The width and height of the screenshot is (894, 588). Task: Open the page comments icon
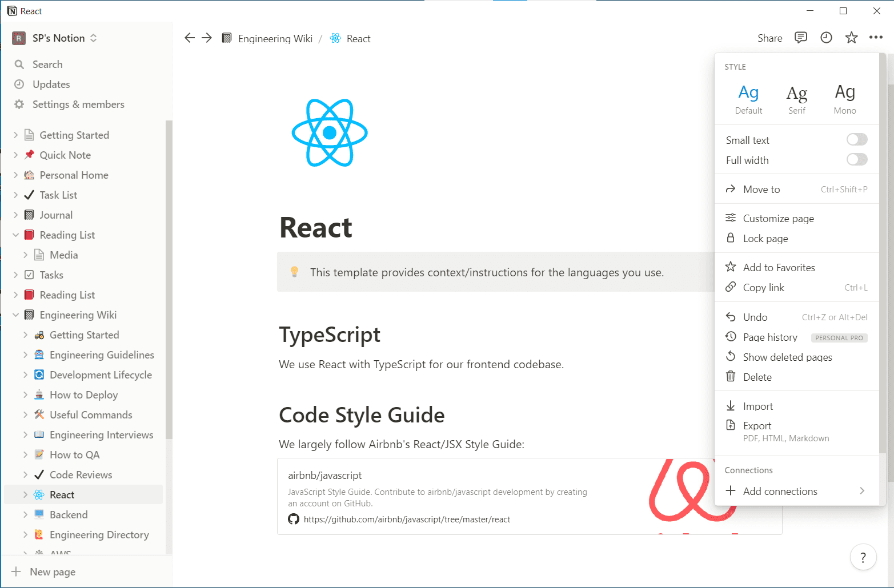(x=801, y=38)
